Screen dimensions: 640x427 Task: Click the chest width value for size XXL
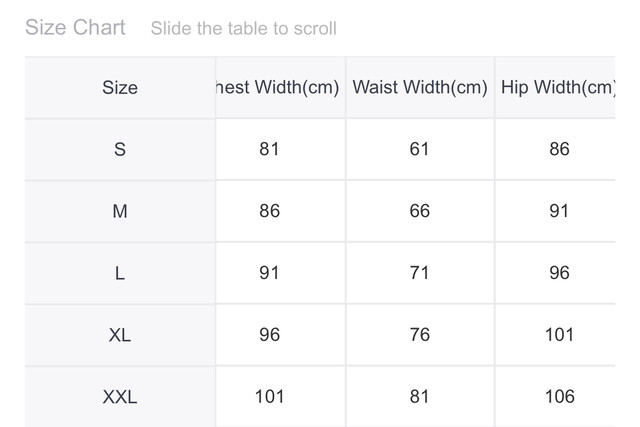269,397
